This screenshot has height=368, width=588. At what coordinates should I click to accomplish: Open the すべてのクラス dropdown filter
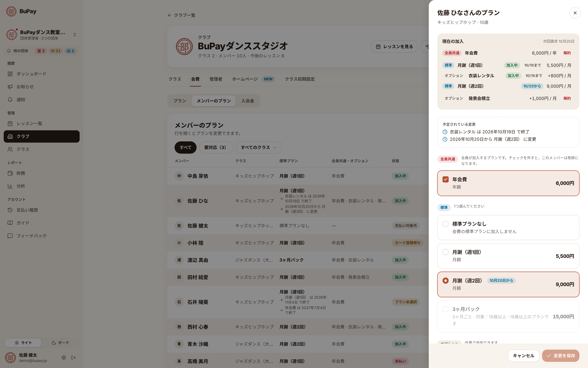259,148
